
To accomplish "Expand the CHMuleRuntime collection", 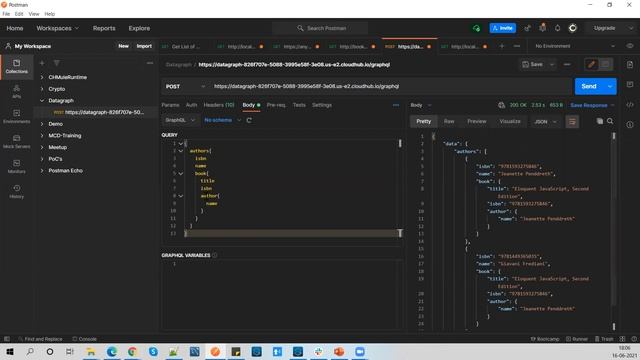I will (x=42, y=77).
